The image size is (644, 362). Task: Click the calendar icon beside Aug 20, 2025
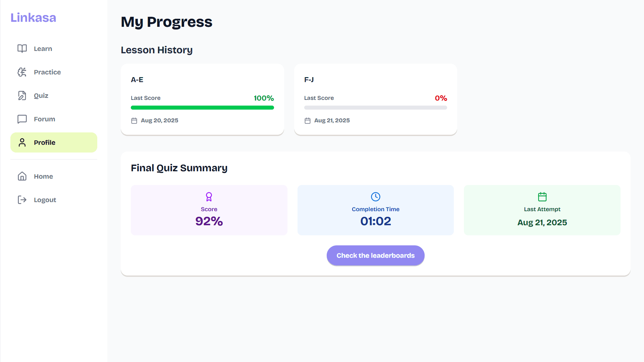[x=134, y=120]
